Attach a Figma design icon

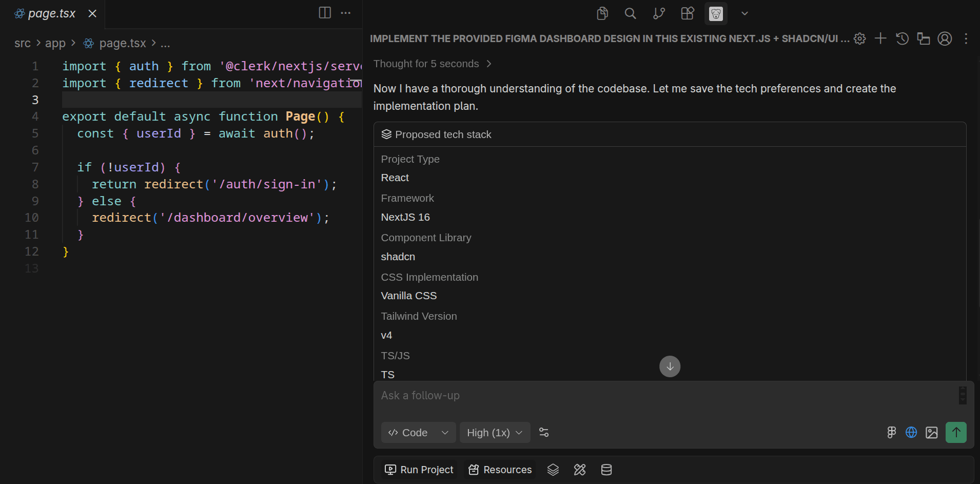(892, 433)
